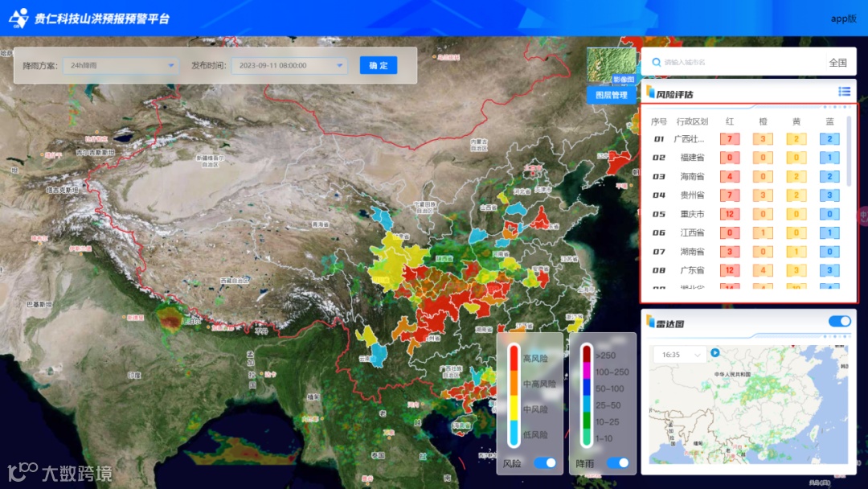Click the yellow badge 2 for 海南省

tap(796, 177)
